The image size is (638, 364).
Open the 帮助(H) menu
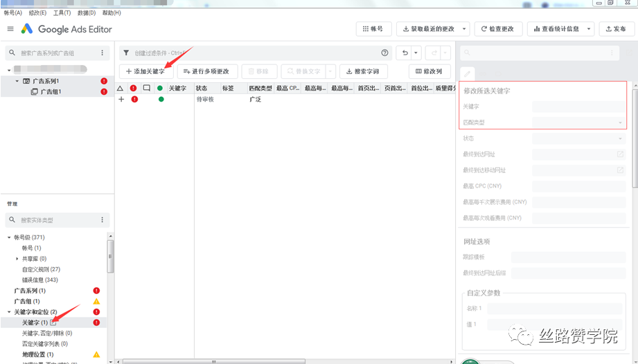pyautogui.click(x=112, y=13)
